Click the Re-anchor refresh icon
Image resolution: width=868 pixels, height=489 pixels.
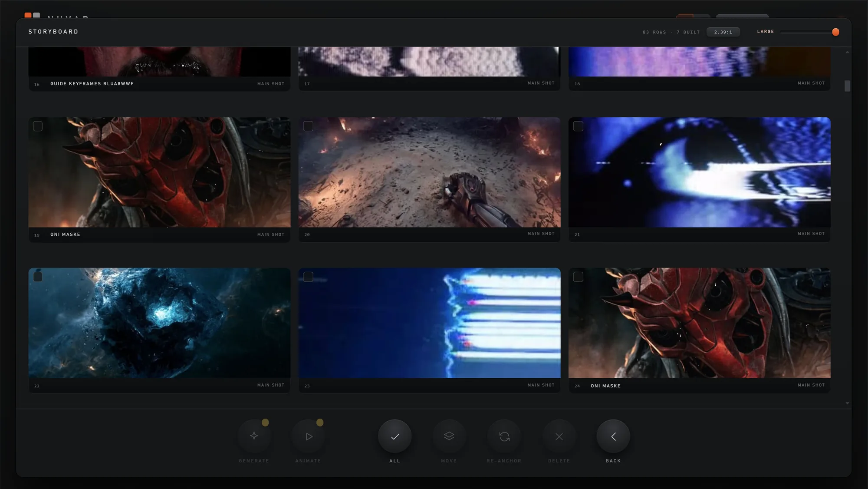[x=504, y=436]
